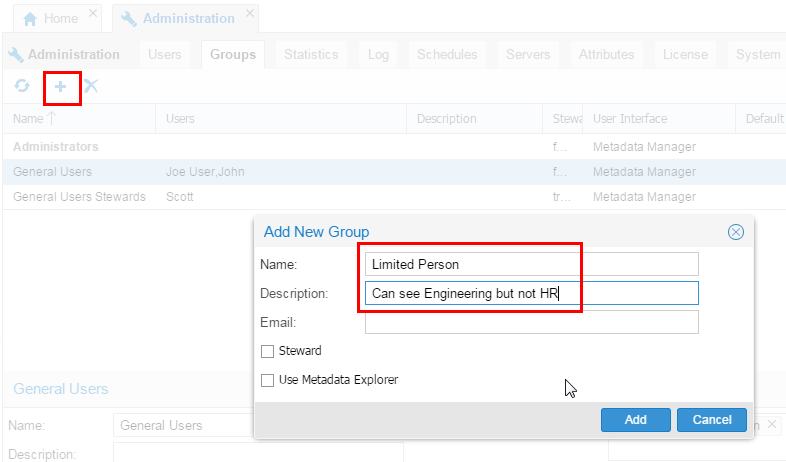Close the Administration tab
This screenshot has height=462, width=786.
[x=249, y=14]
